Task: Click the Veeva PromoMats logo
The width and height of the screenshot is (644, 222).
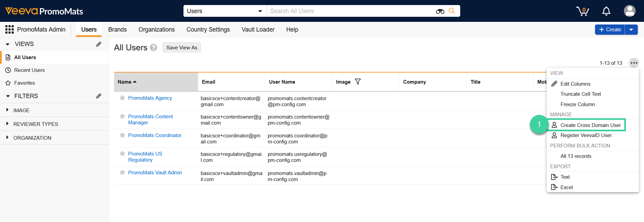Action: [x=44, y=11]
